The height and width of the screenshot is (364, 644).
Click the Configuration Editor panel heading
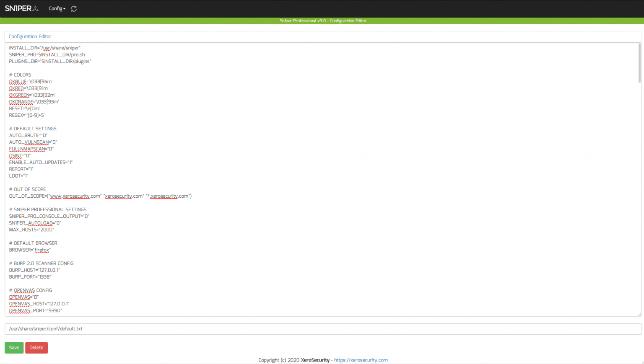(x=30, y=36)
